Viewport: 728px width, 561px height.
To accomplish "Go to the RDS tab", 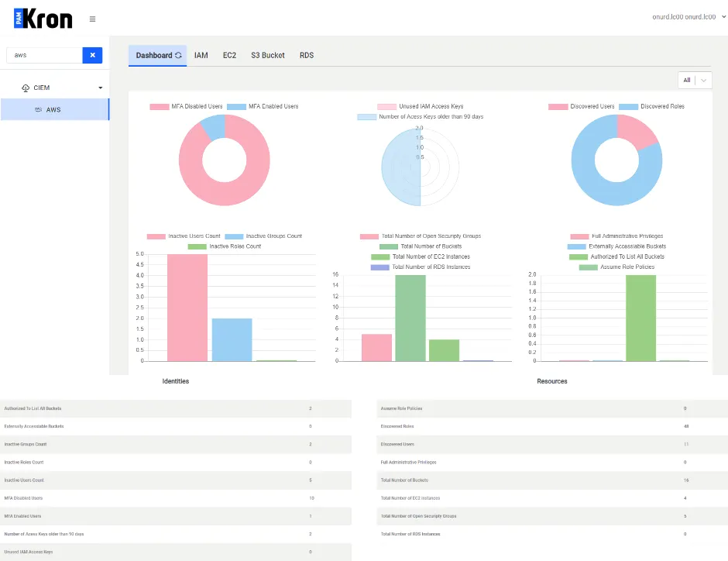I will click(307, 55).
